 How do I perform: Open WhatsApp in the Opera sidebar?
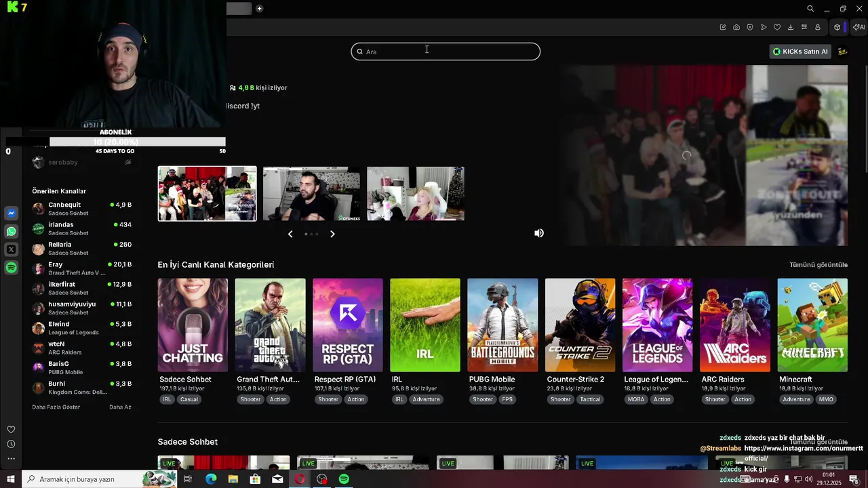click(x=11, y=231)
